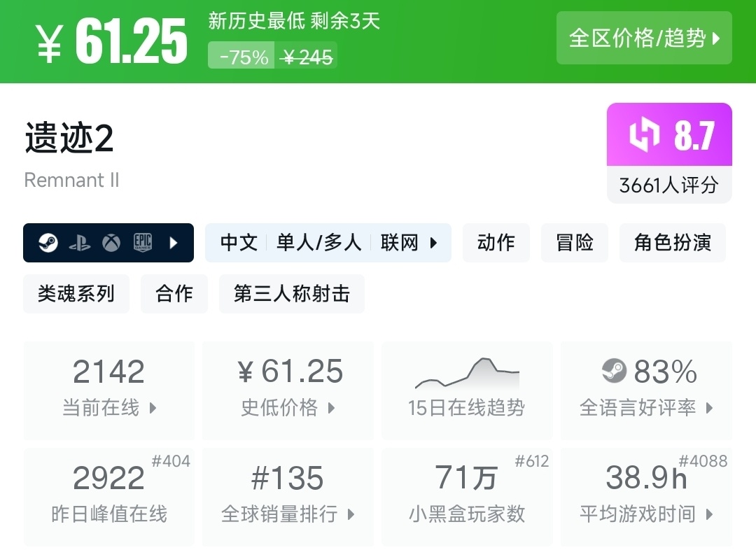Image resolution: width=756 pixels, height=557 pixels.
Task: Select the 动作 genre tag
Action: click(496, 243)
